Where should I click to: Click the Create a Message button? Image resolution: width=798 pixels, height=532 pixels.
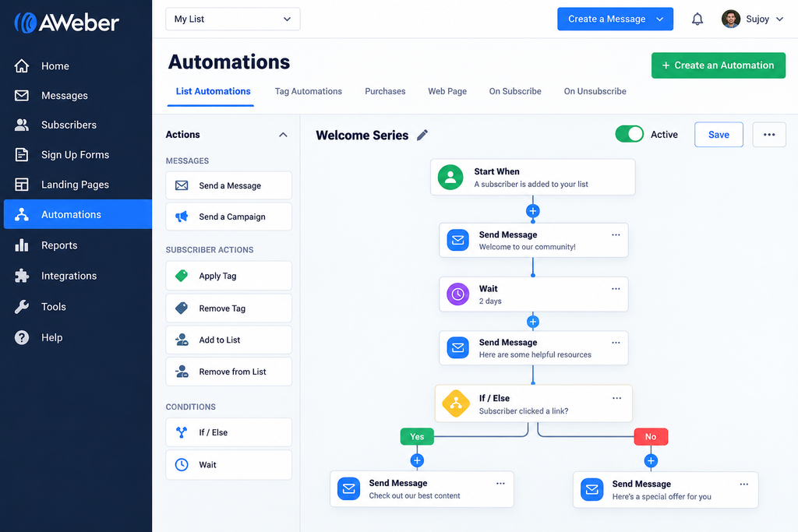[615, 19]
